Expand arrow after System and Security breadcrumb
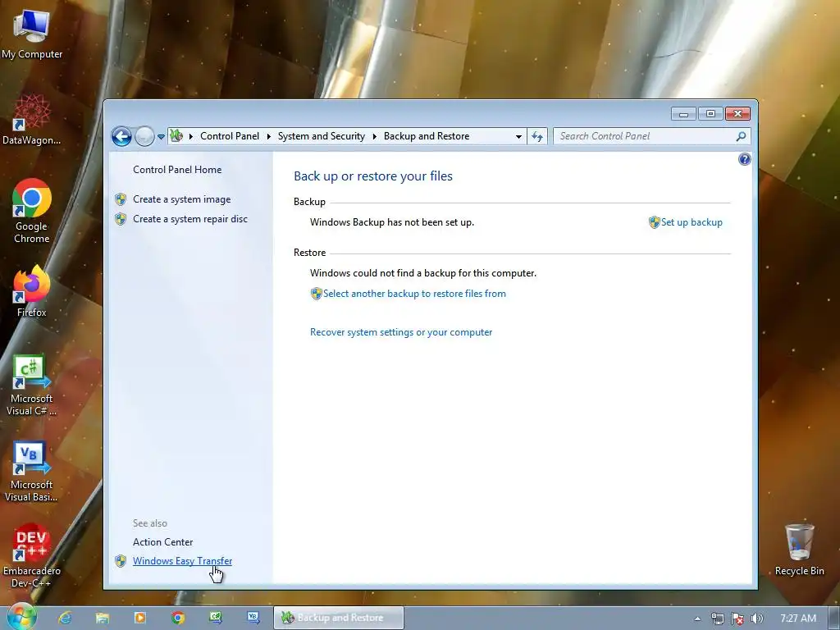The height and width of the screenshot is (630, 840). tap(374, 137)
